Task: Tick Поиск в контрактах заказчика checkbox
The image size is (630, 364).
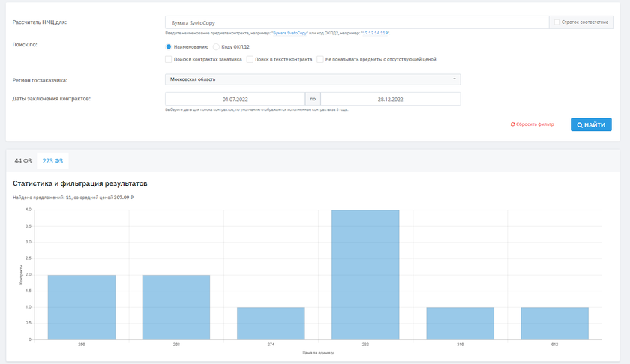Action: [169, 59]
